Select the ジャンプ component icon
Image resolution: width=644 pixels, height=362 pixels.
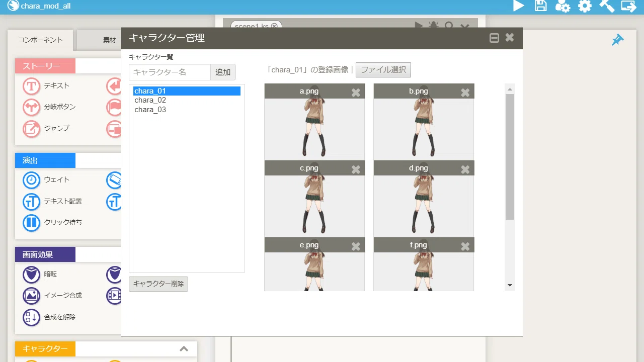click(x=31, y=129)
